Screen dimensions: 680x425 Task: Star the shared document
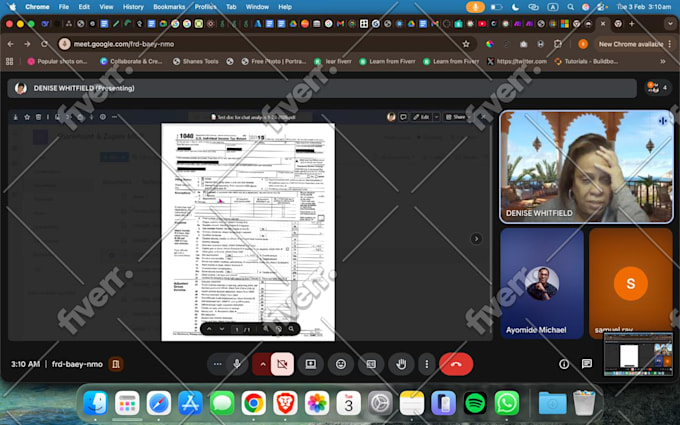coord(27,117)
